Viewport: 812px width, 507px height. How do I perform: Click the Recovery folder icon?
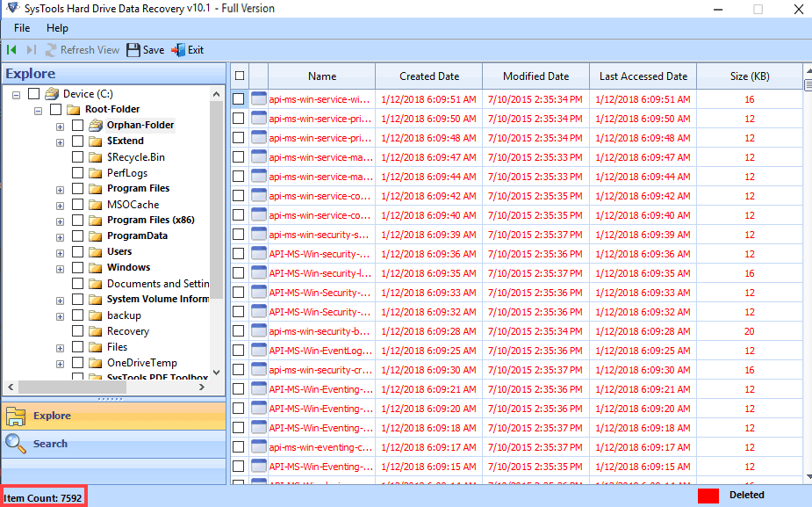[x=96, y=330]
